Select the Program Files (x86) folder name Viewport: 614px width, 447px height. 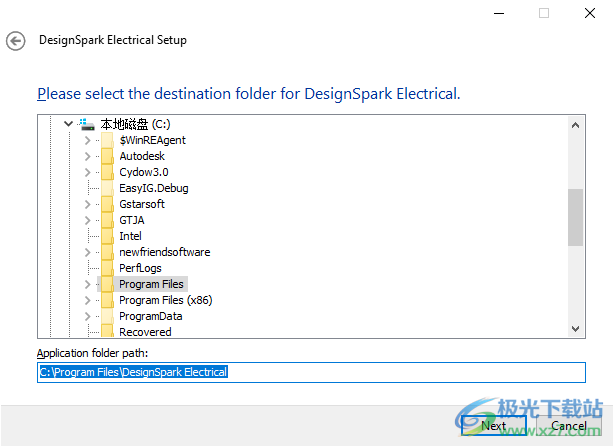166,300
